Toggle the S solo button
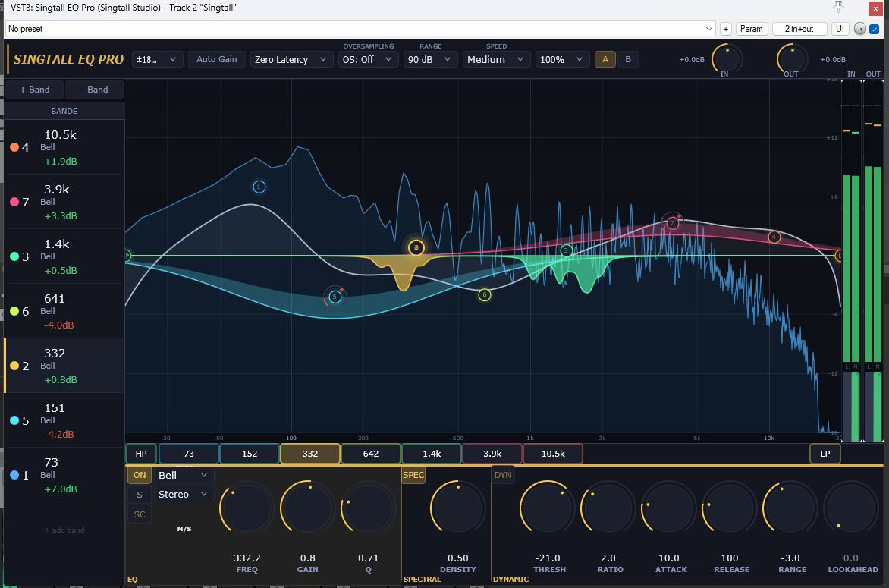889x588 pixels. coord(140,495)
